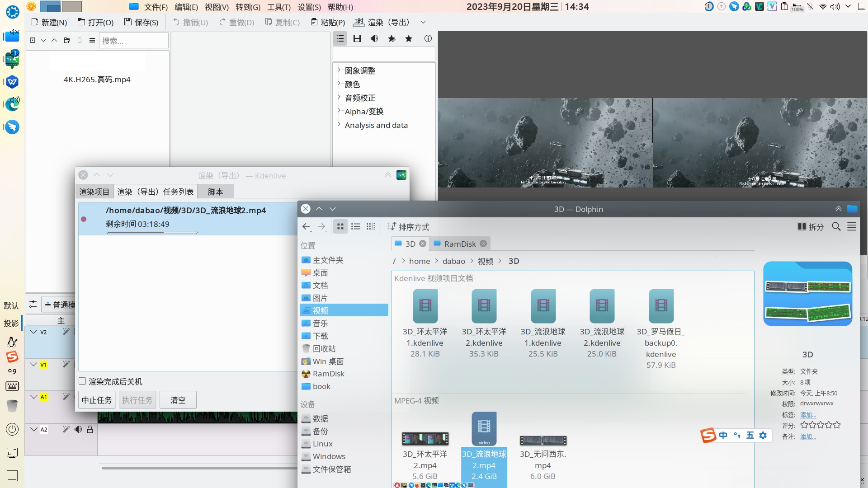Open toolbar overflow dropdown after render
Image resolution: width=868 pixels, height=488 pixels.
click(x=423, y=22)
